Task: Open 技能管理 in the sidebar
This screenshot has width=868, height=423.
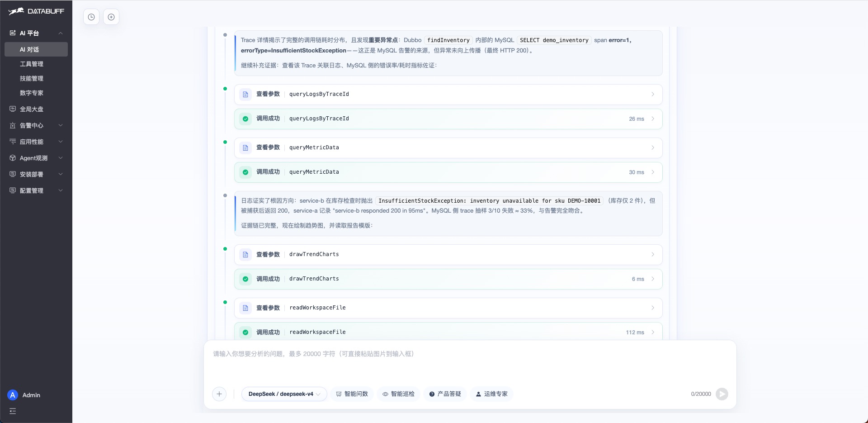Action: (x=36, y=78)
